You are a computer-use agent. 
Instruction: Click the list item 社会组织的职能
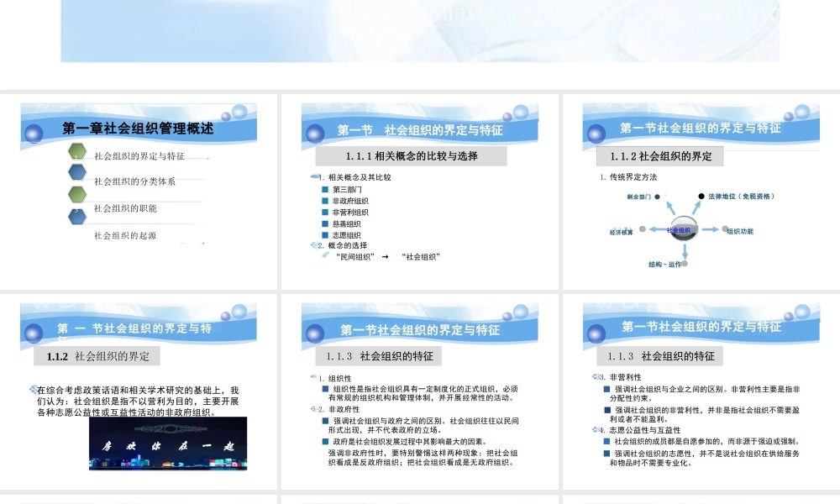point(125,208)
